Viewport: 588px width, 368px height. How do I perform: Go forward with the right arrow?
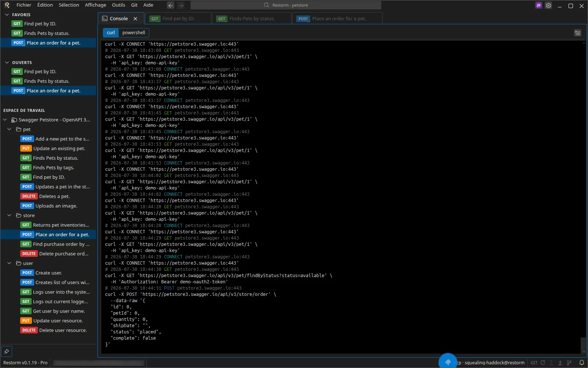coord(181,5)
